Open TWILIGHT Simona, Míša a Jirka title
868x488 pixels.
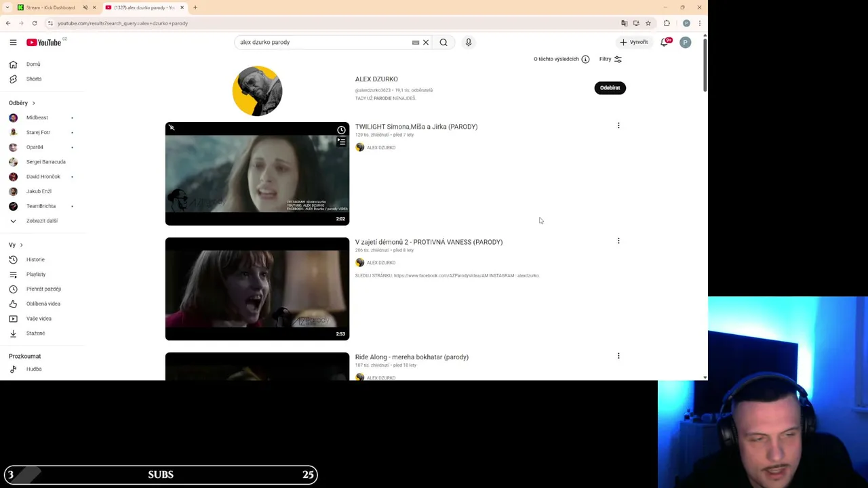pos(416,127)
